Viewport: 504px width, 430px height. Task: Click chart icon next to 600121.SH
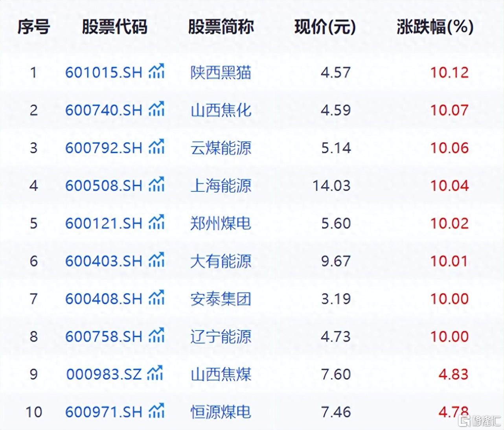tap(156, 222)
